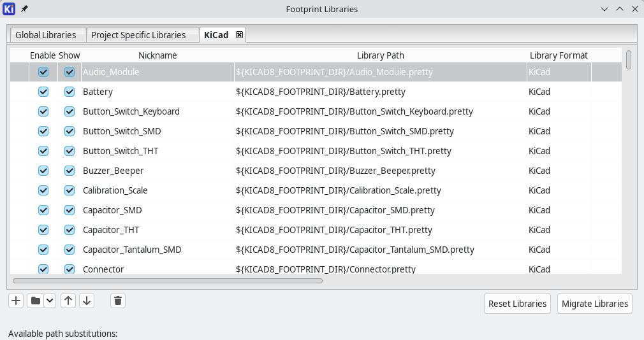Viewport: 644px width, 340px height.
Task: Select Capacitor_SMD nickname cell
Action: coord(157,209)
